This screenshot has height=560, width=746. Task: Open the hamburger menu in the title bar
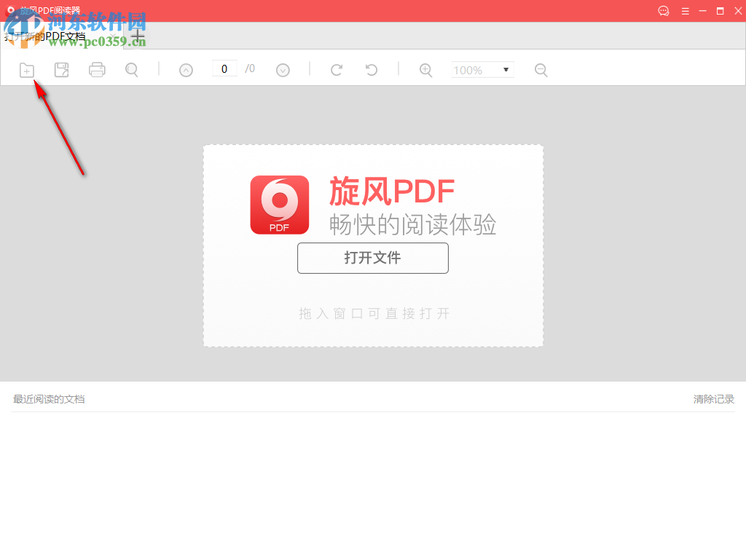686,11
